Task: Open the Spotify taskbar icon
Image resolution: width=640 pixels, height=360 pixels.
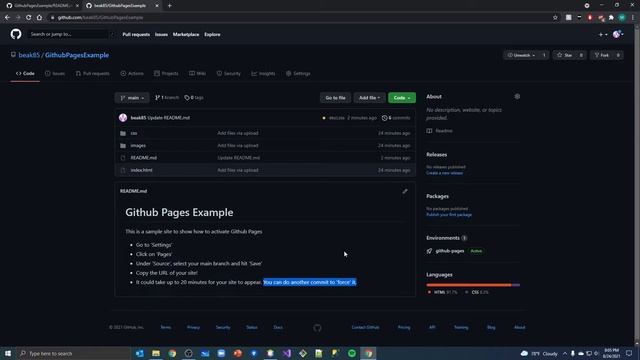Action: [x=352, y=353]
